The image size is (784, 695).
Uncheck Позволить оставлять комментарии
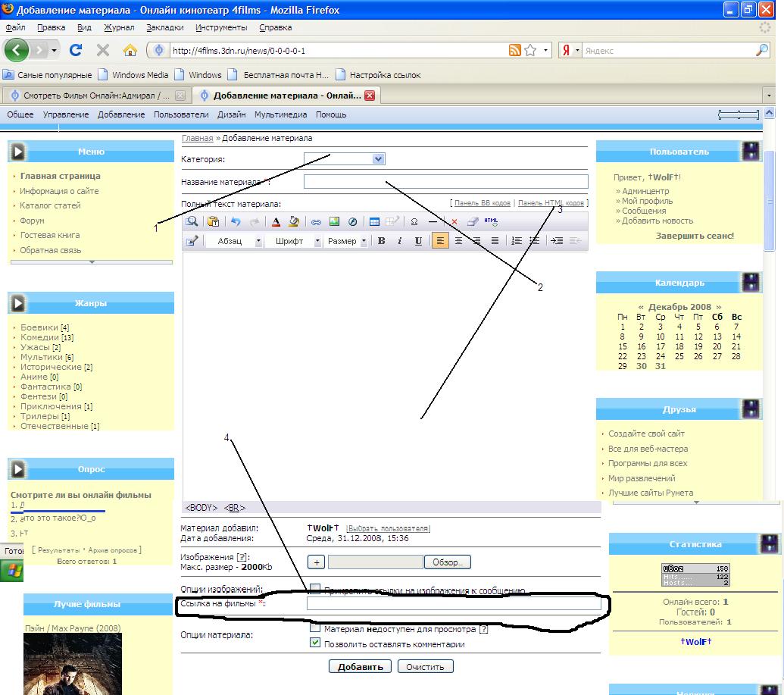click(315, 643)
